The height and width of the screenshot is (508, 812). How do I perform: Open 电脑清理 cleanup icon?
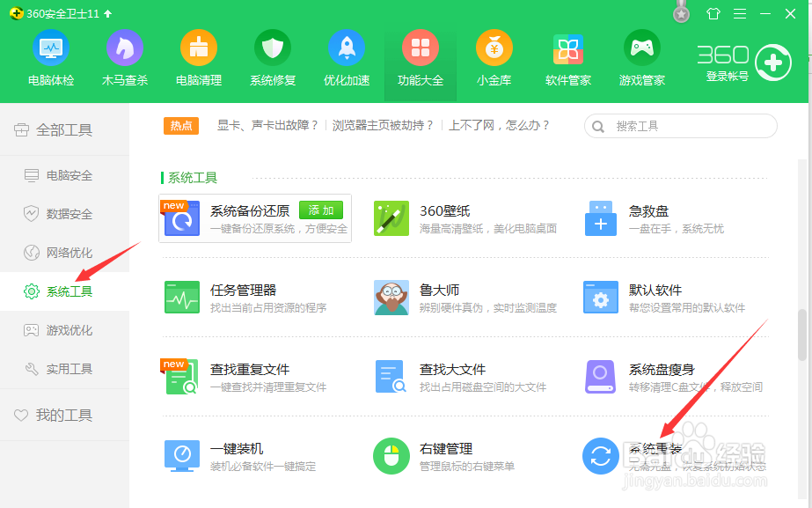tap(199, 48)
